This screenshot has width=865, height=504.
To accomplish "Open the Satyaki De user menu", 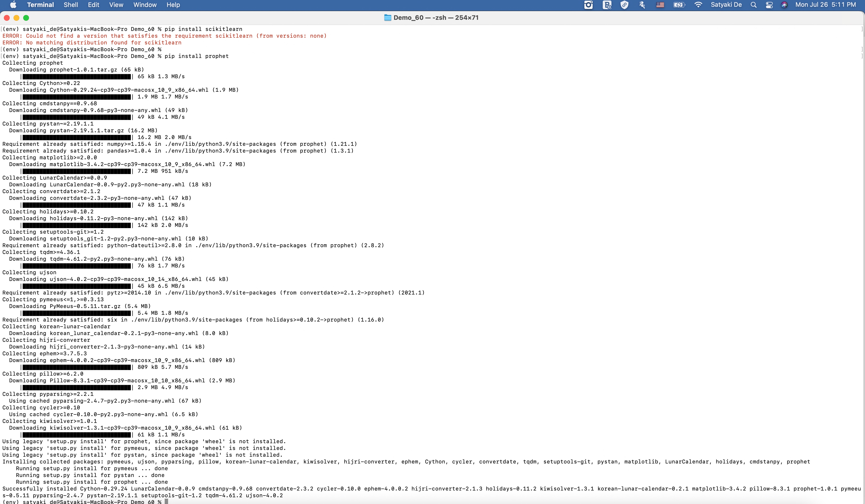I will [x=726, y=5].
